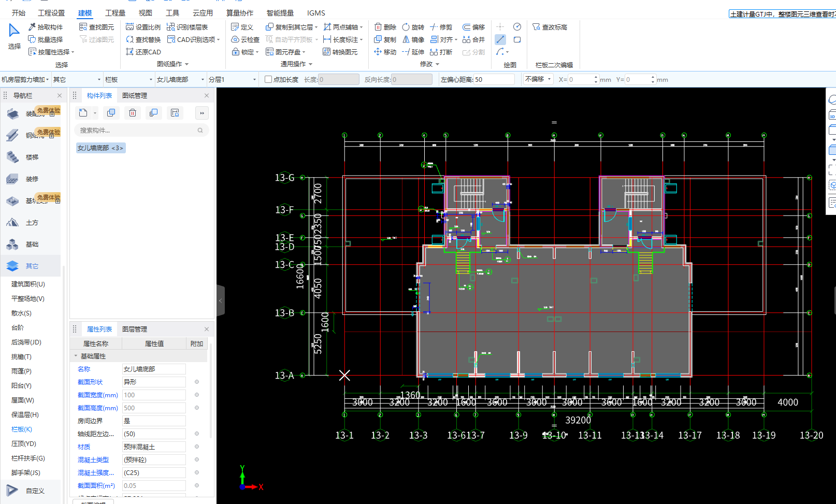Image resolution: width=836 pixels, height=504 pixels.
Task: Toggle 附加 option for 混凝土类型 row
Action: tap(197, 459)
